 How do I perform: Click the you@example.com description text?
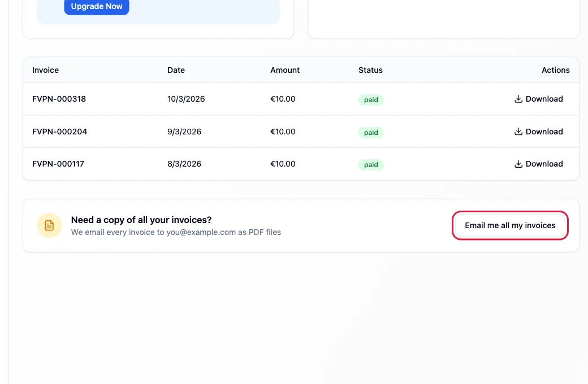tap(176, 232)
